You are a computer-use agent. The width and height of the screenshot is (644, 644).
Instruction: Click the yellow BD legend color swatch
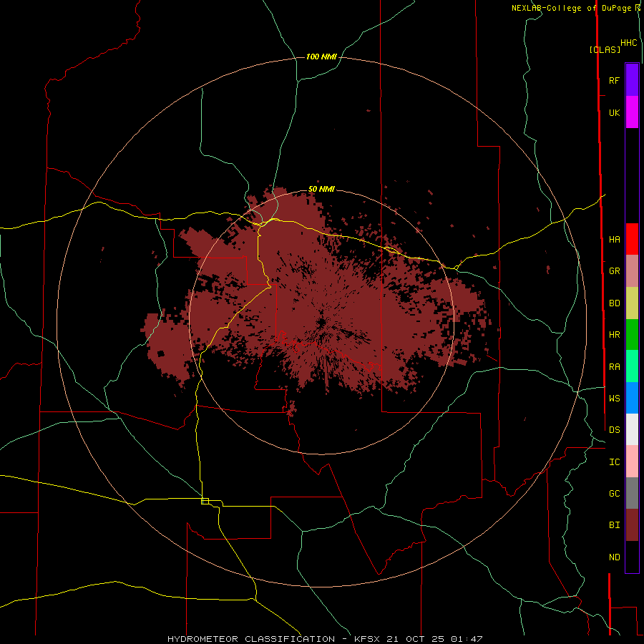click(632, 303)
